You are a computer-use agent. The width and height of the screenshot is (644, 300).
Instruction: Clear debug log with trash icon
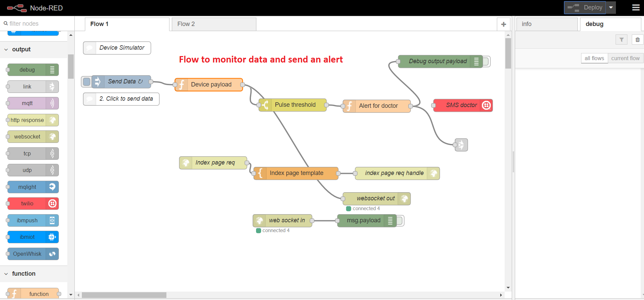click(x=638, y=40)
